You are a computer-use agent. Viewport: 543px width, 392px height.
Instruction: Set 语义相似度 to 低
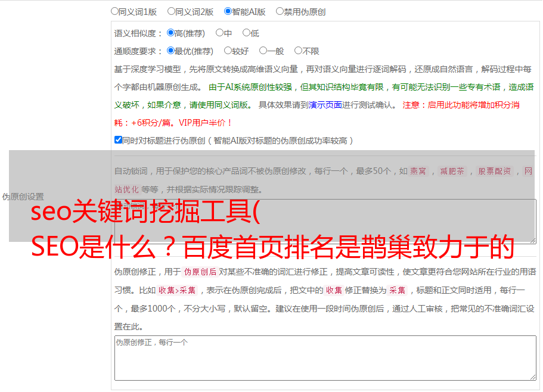pos(246,33)
